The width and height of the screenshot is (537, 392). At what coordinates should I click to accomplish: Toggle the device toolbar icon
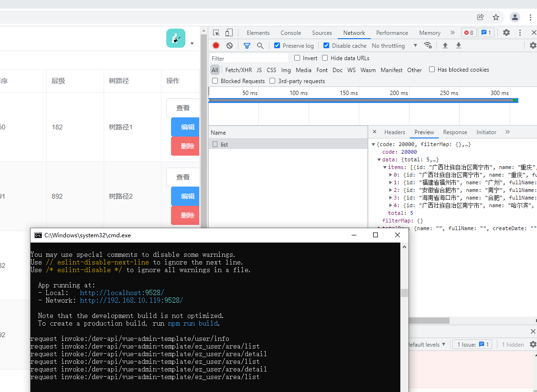click(229, 33)
